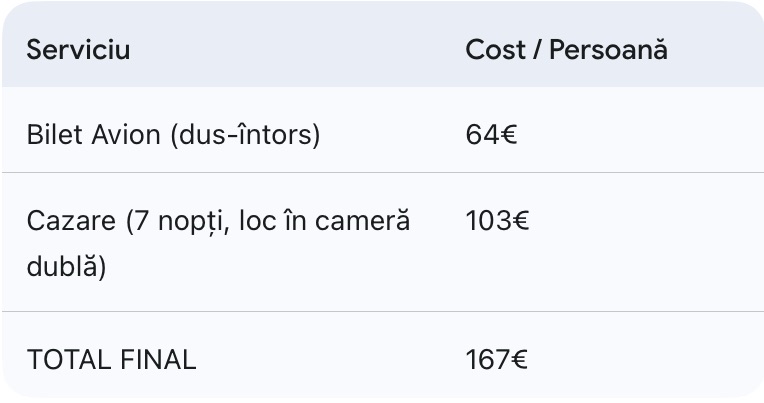Screen dimensions: 764x403
Task: Click the 64€ price cell
Action: tap(491, 134)
